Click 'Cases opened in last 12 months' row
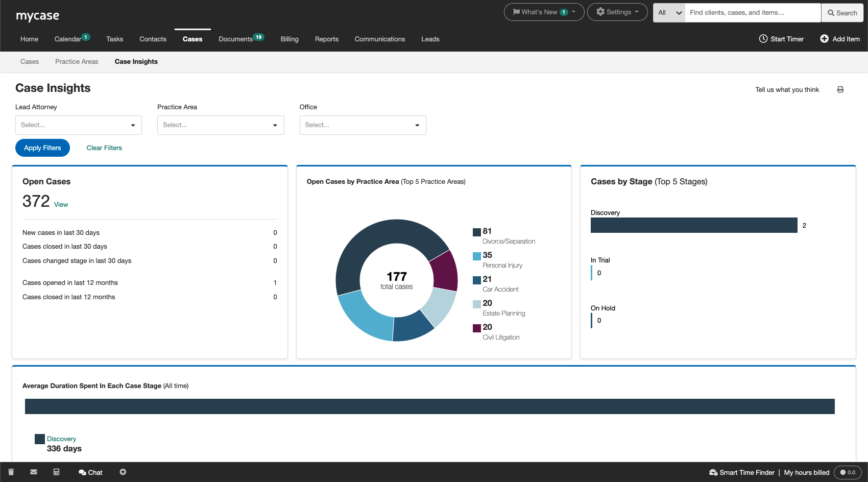 coord(150,283)
